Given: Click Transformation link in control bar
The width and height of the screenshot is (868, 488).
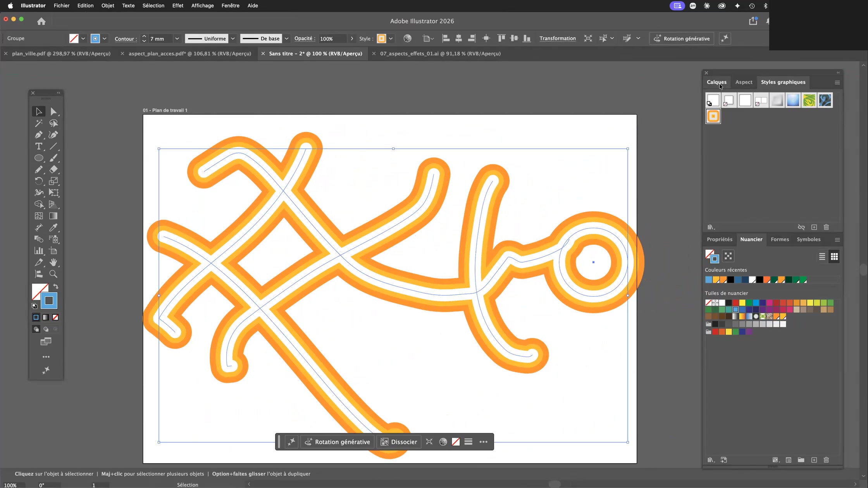Looking at the screenshot, I should pos(558,38).
